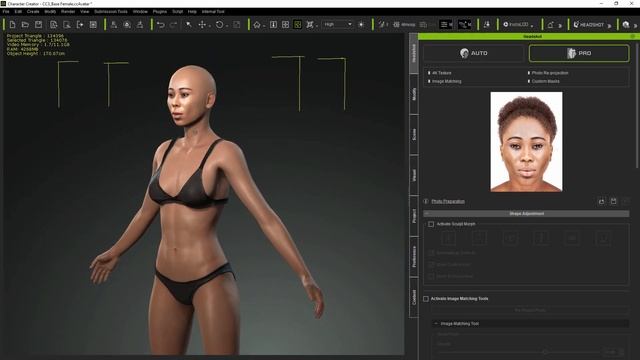Image resolution: width=640 pixels, height=360 pixels.
Task: Open the Help menu
Action: (192, 12)
